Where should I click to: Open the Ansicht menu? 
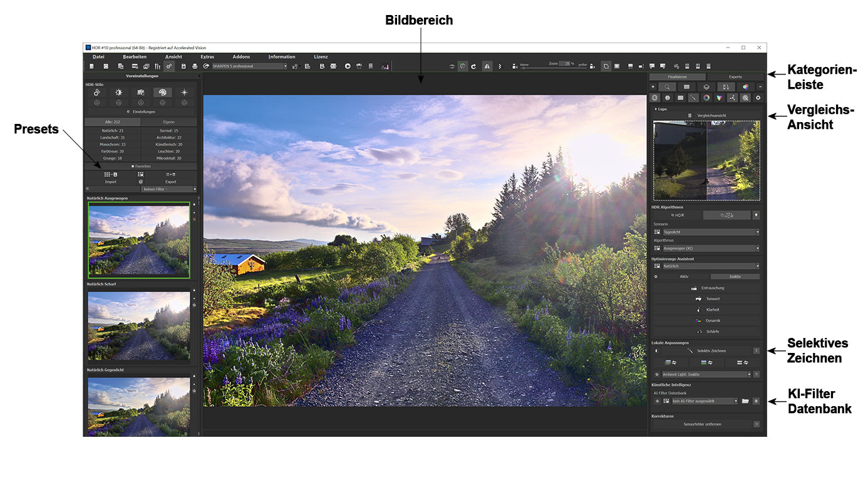173,57
